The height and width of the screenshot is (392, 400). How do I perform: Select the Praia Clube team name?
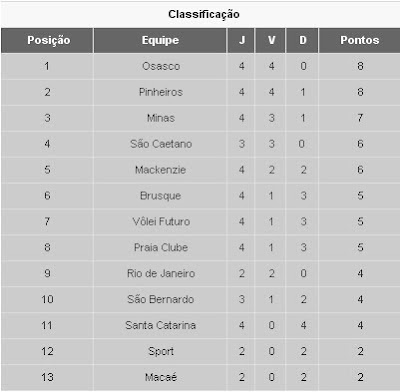pyautogui.click(x=161, y=247)
